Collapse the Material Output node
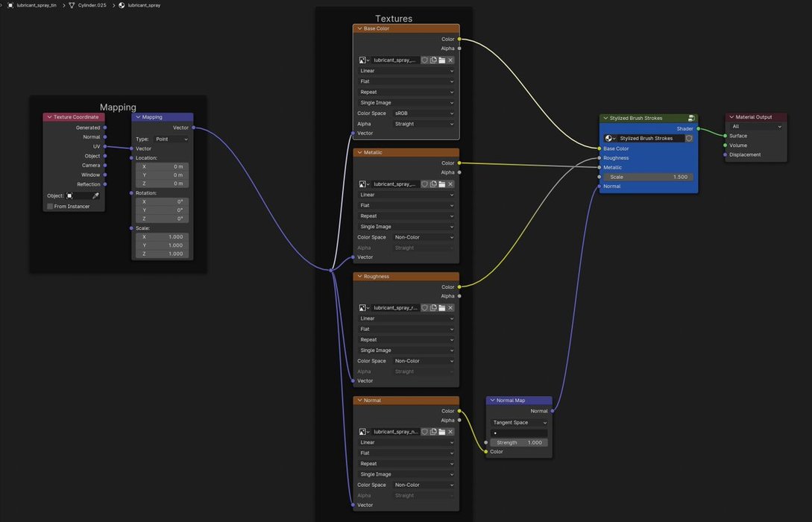This screenshot has width=812, height=522. (x=731, y=117)
